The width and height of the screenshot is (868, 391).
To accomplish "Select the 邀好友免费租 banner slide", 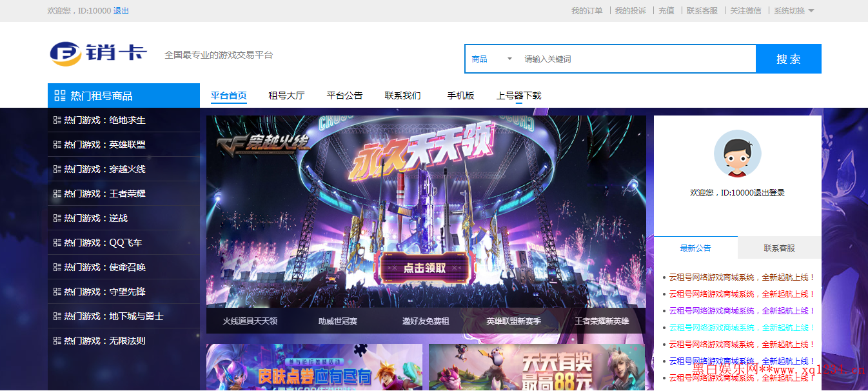I will pyautogui.click(x=426, y=321).
